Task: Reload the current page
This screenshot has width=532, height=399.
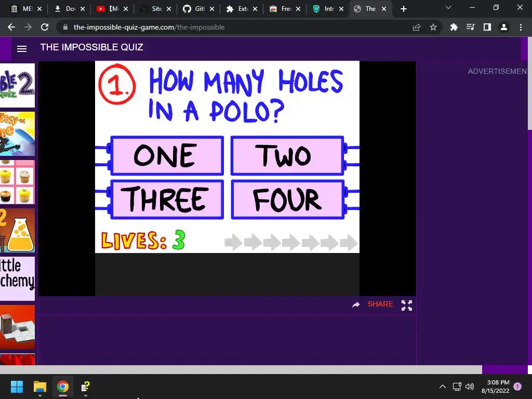Action: coord(45,27)
